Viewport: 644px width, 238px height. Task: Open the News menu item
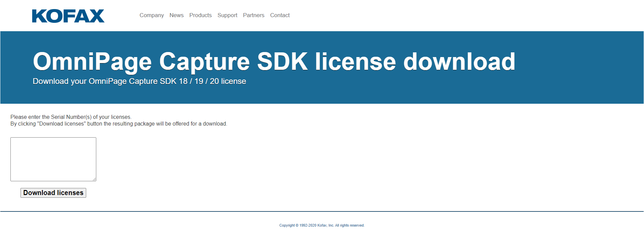coord(176,15)
